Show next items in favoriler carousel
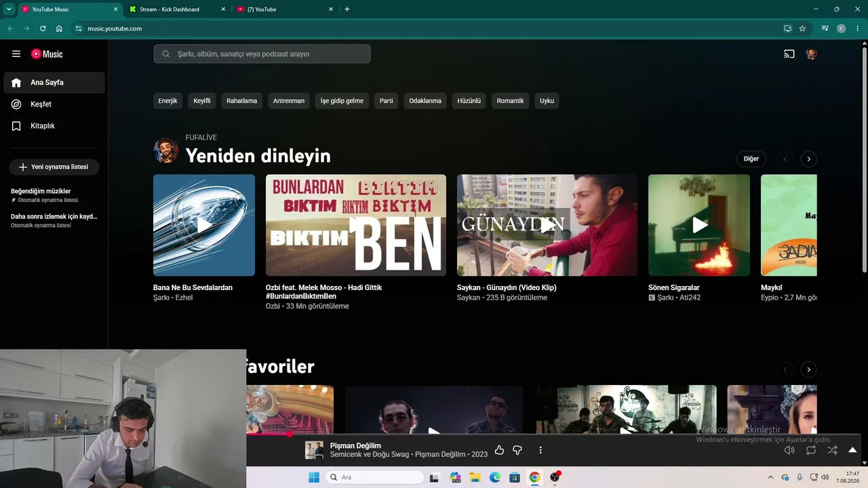868x488 pixels. 808,369
